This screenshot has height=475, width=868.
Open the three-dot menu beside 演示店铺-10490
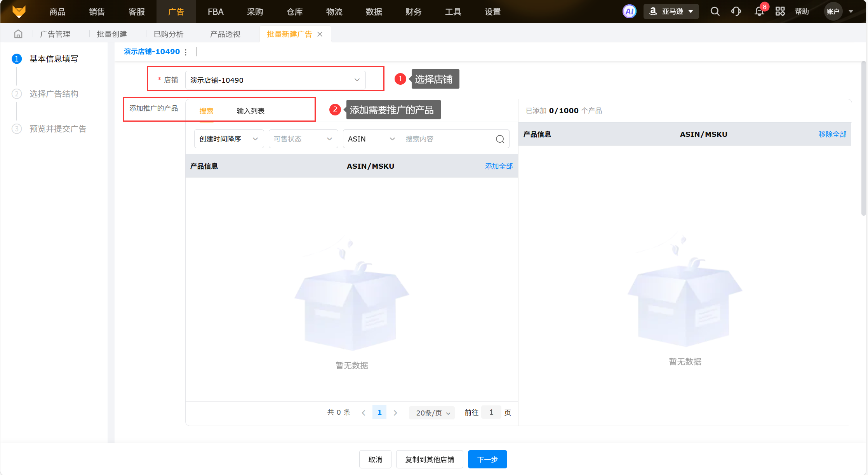pos(186,52)
